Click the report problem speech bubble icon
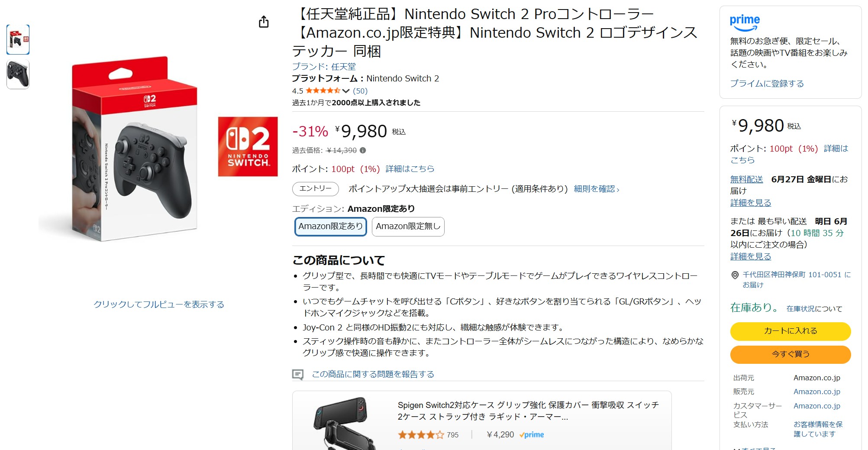The image size is (868, 450). click(297, 374)
